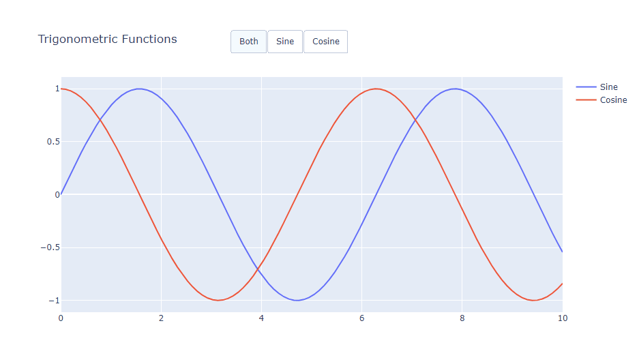Click the x-axis tick label 10
The height and width of the screenshot is (364, 639).
click(561, 318)
